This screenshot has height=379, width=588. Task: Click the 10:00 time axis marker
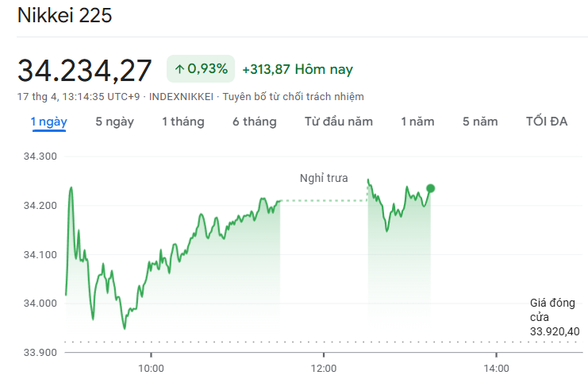[x=151, y=368]
